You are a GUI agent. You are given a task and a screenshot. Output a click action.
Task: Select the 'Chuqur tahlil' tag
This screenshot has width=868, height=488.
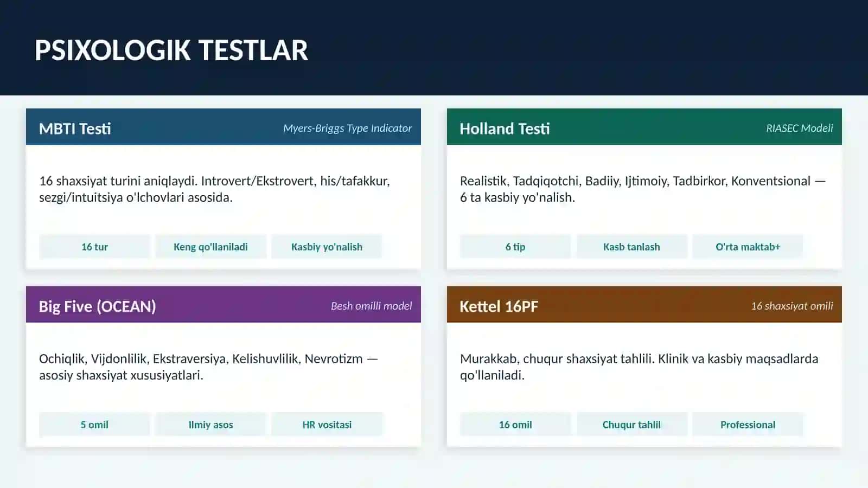point(631,425)
